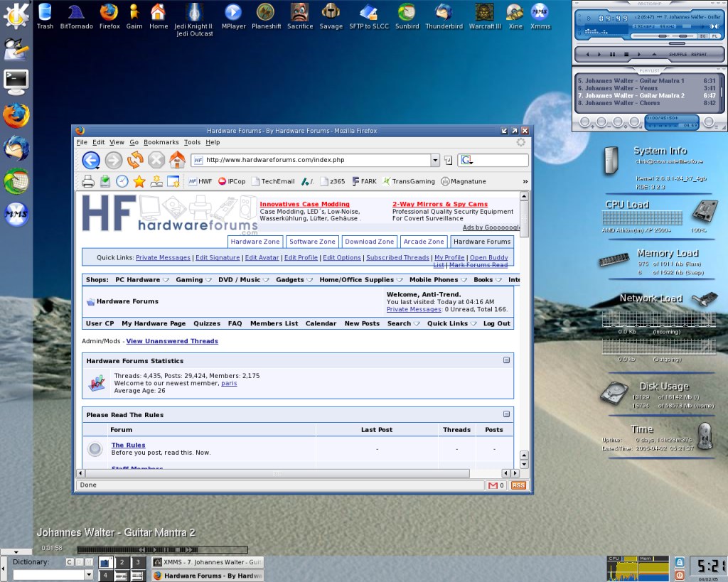Open the Tools menu in Firefox
This screenshot has height=582, width=728.
[192, 142]
